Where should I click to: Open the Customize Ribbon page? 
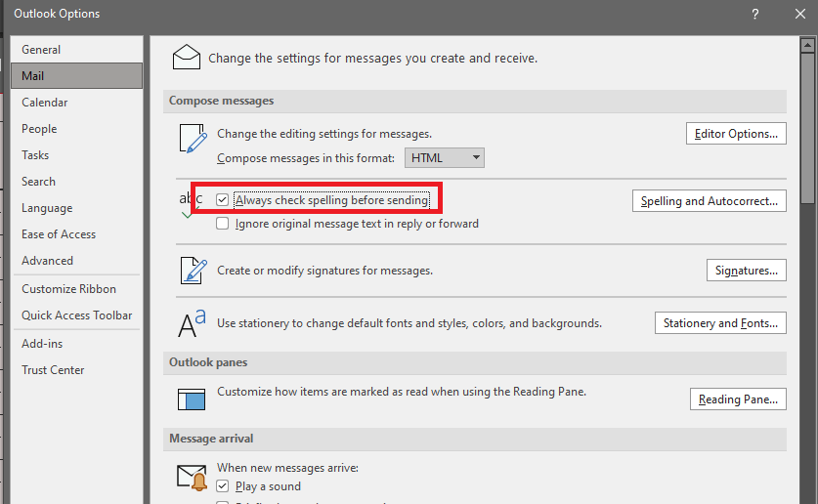(76, 289)
